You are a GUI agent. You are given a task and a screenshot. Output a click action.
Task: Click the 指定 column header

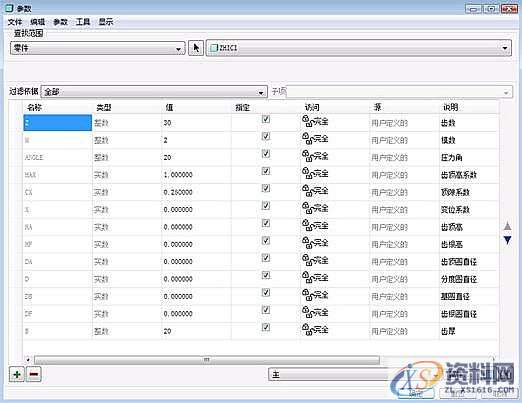coord(266,107)
